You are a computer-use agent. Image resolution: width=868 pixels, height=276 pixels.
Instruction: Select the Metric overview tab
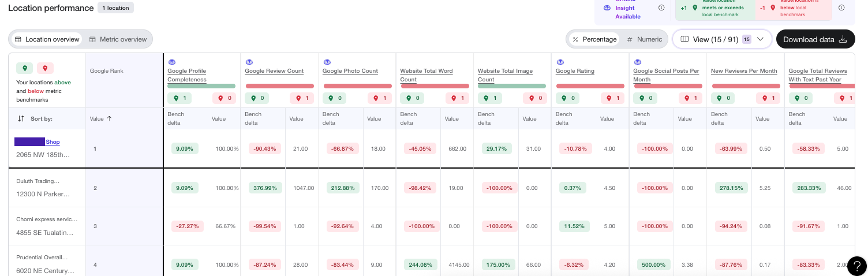118,39
